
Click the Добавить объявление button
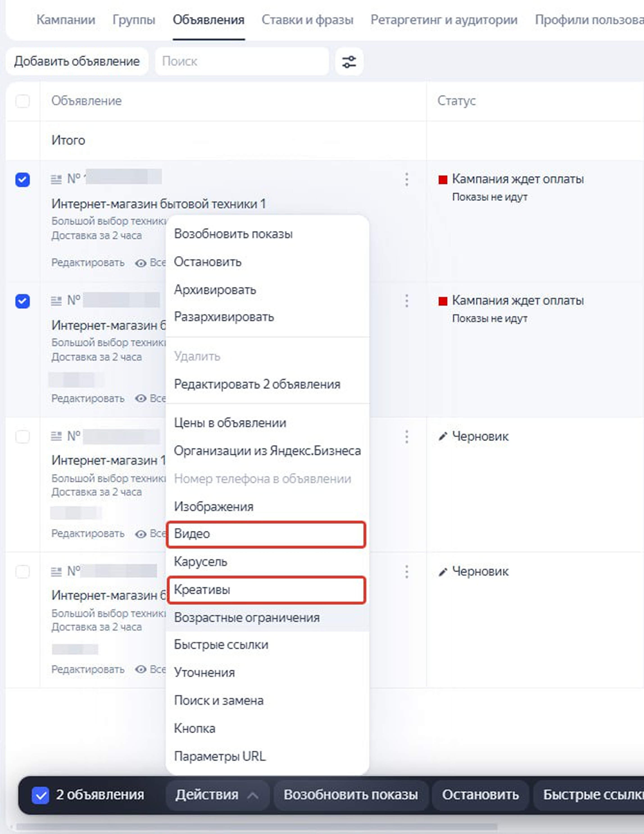(x=77, y=61)
